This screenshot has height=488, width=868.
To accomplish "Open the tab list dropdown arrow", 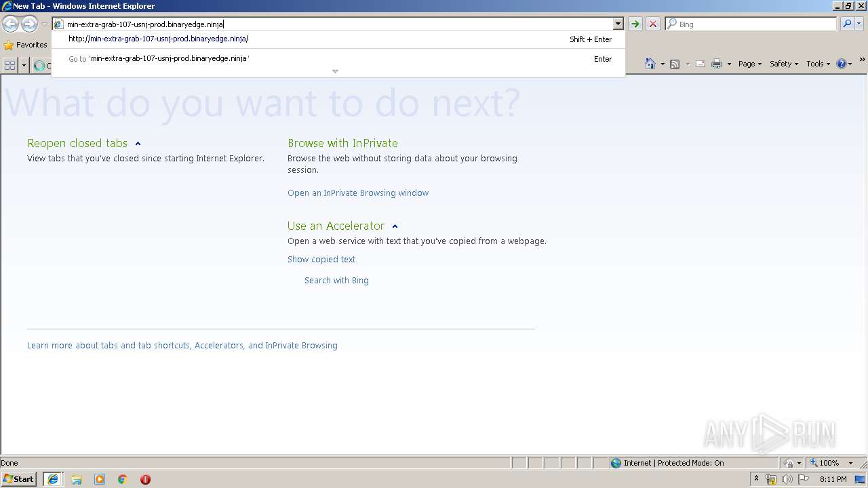I will (24, 65).
